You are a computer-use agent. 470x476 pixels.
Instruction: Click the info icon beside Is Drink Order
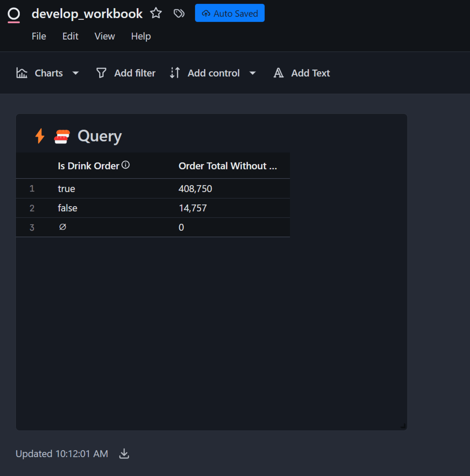coord(126,165)
